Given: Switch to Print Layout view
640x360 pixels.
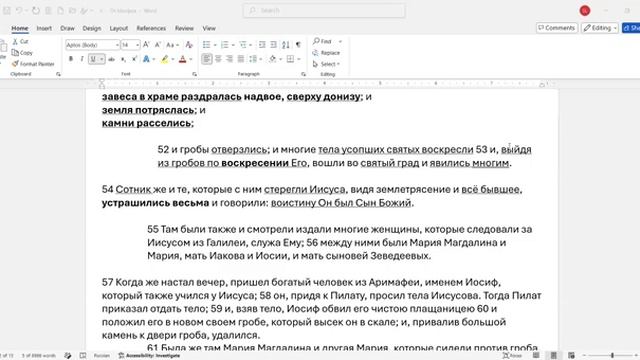Looking at the screenshot, I should point(553,356).
